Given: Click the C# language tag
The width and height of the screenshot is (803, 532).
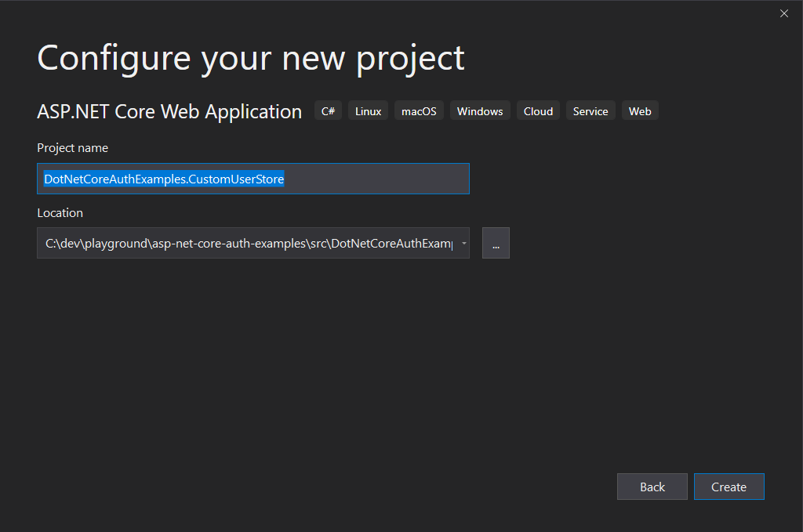Looking at the screenshot, I should pos(328,111).
